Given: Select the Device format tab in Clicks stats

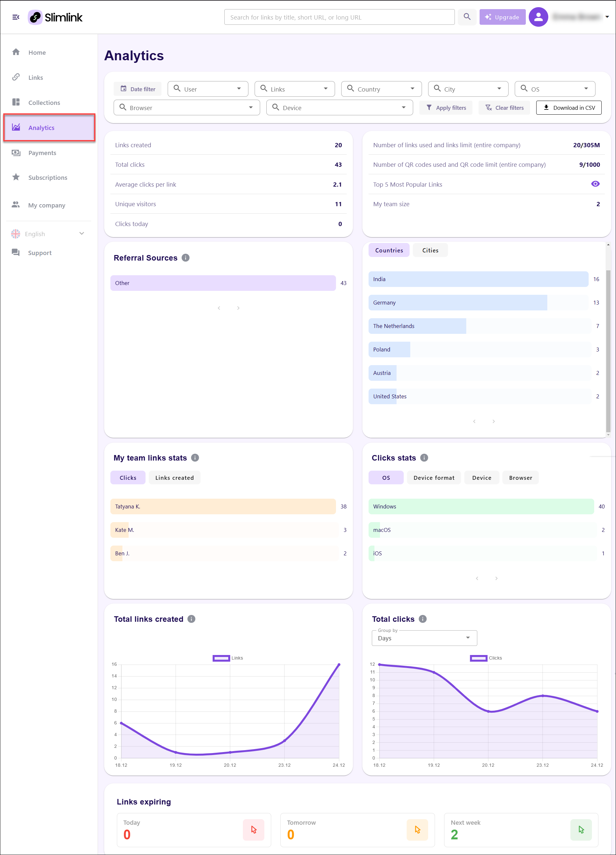Looking at the screenshot, I should tap(434, 477).
